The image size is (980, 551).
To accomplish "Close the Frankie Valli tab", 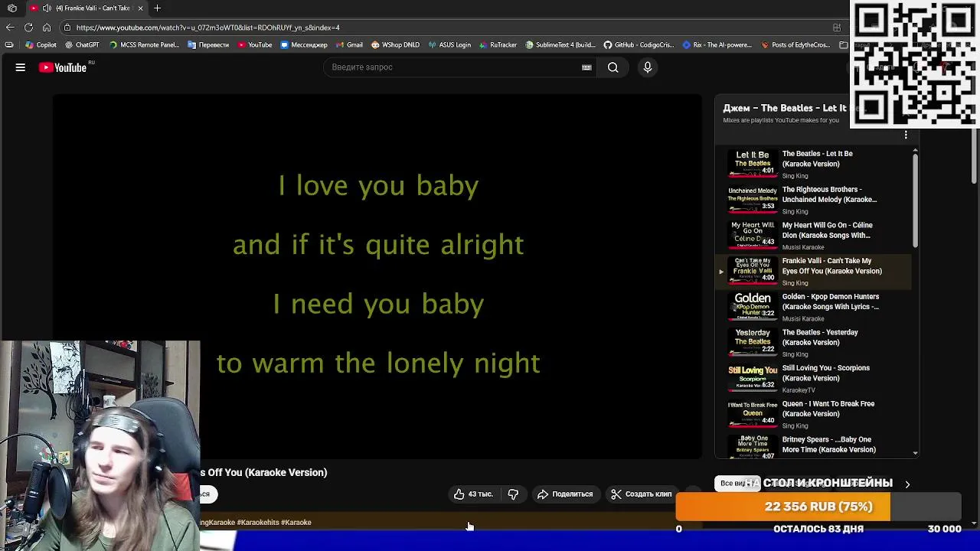I will 140,8.
